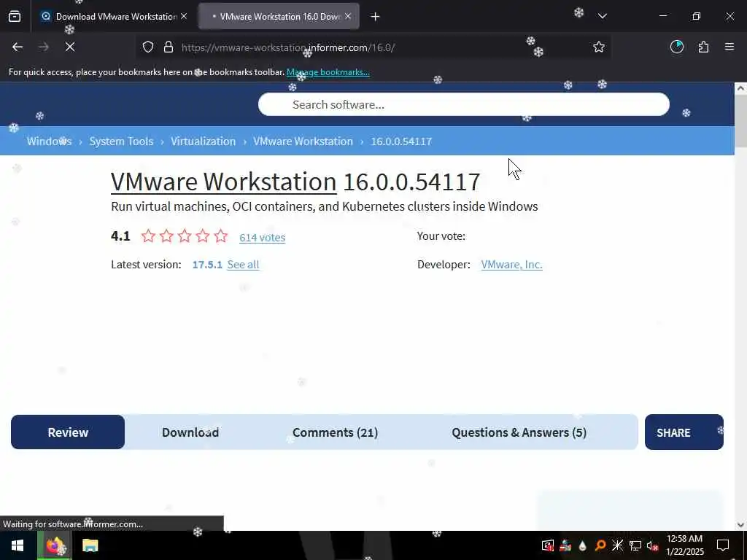The image size is (747, 560).
Task: Open the browser extensions puzzle icon
Action: pyautogui.click(x=703, y=47)
